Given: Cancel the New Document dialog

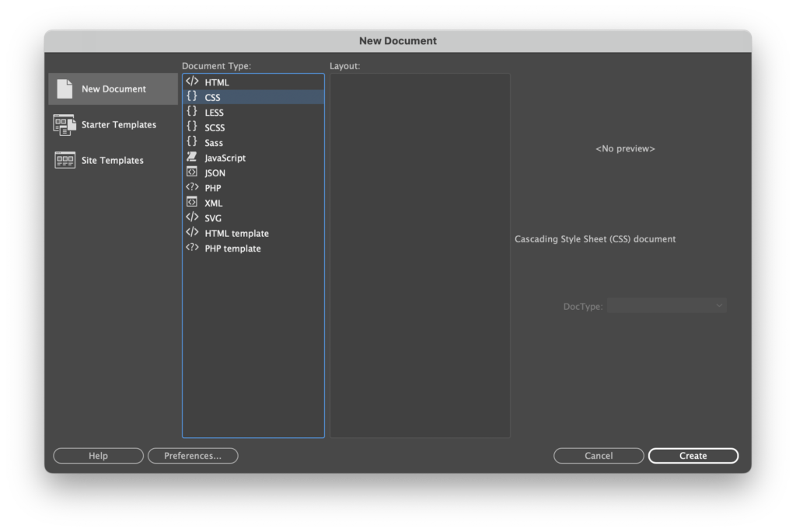Looking at the screenshot, I should 599,456.
